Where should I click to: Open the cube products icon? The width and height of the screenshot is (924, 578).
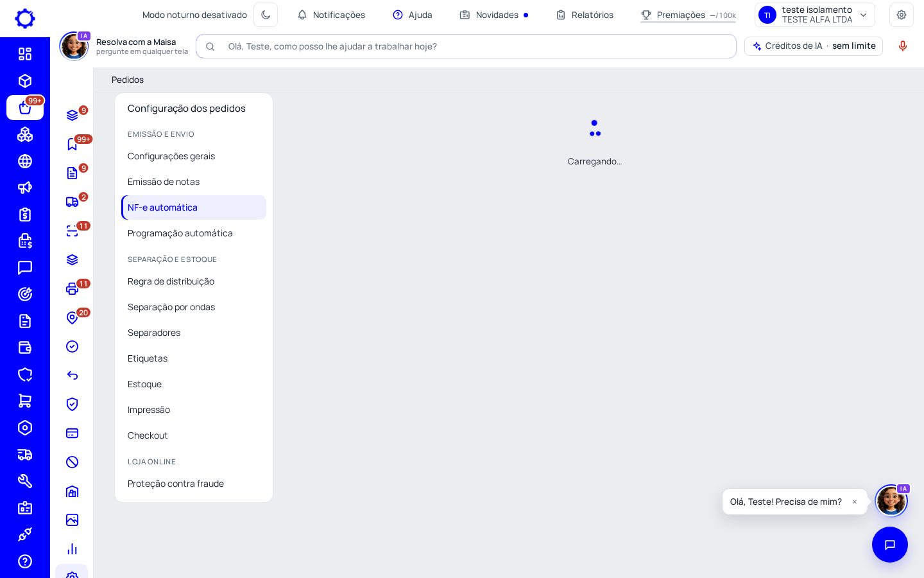pos(25,81)
